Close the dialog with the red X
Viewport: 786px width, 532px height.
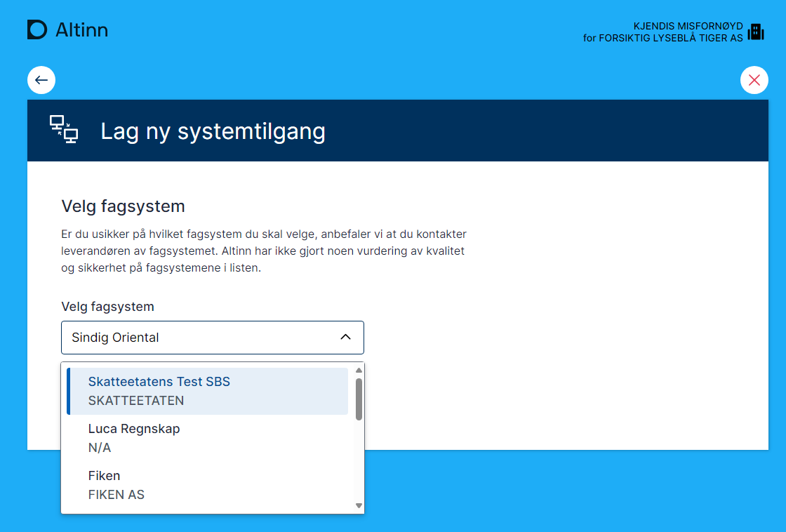[x=754, y=80]
